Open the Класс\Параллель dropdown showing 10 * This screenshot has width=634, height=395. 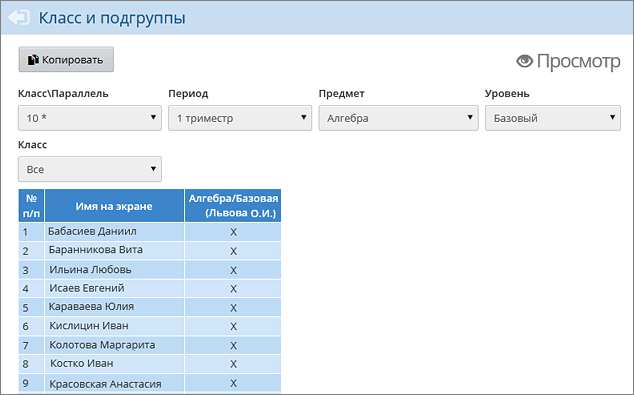point(90,118)
